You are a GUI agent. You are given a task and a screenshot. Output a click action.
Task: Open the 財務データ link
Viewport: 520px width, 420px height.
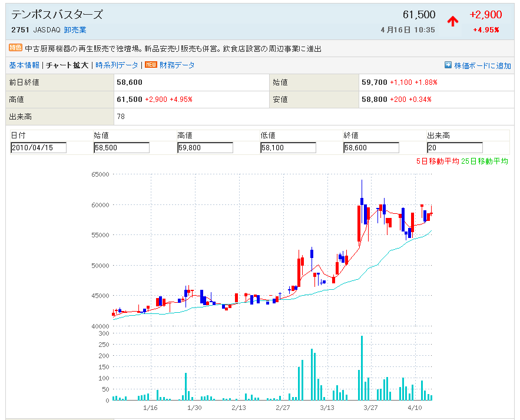(x=177, y=65)
